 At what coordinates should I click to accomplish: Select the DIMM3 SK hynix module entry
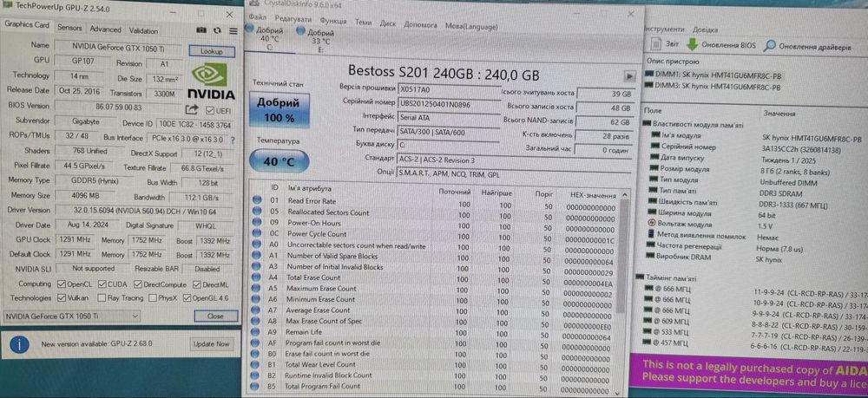pos(713,87)
